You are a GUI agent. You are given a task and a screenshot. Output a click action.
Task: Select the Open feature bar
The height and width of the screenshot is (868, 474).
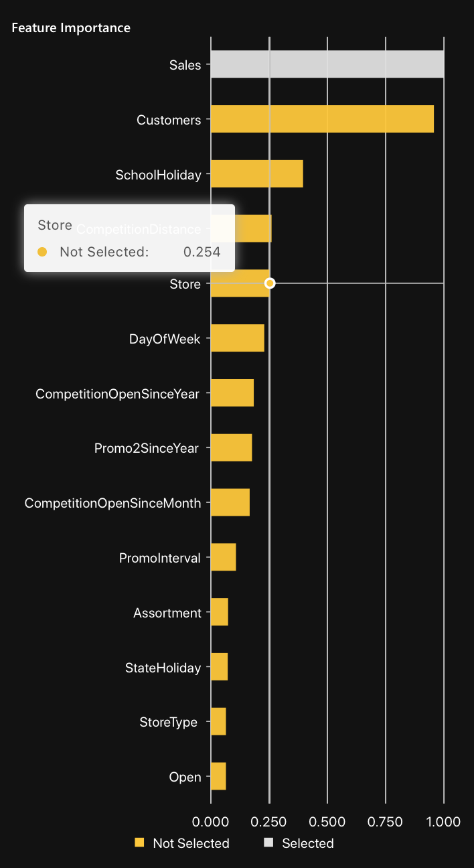[218, 776]
